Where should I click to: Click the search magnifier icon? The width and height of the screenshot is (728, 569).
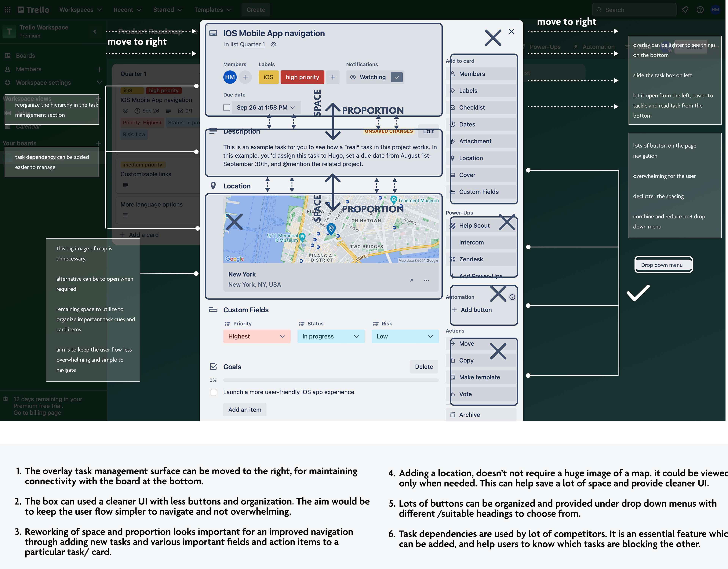pyautogui.click(x=599, y=10)
